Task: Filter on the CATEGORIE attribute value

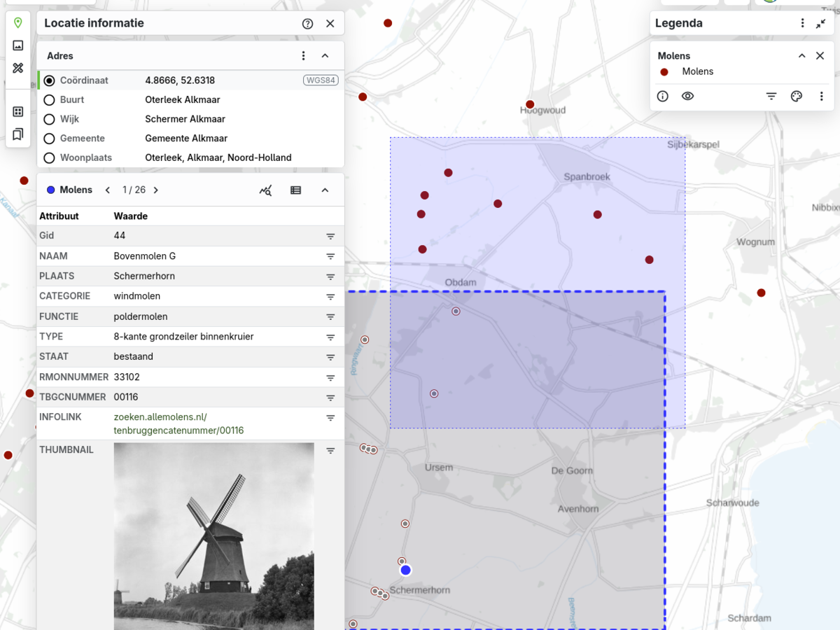Action: click(x=330, y=297)
